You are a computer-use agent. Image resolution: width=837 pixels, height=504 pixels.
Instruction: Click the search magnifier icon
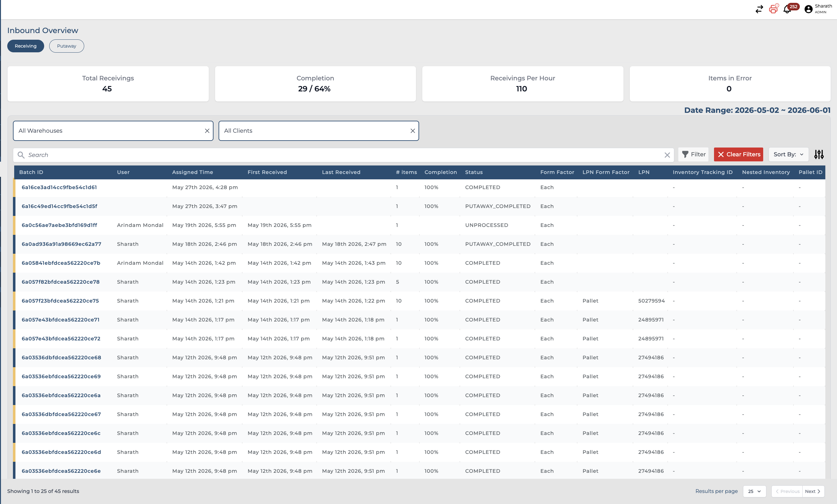[21, 155]
